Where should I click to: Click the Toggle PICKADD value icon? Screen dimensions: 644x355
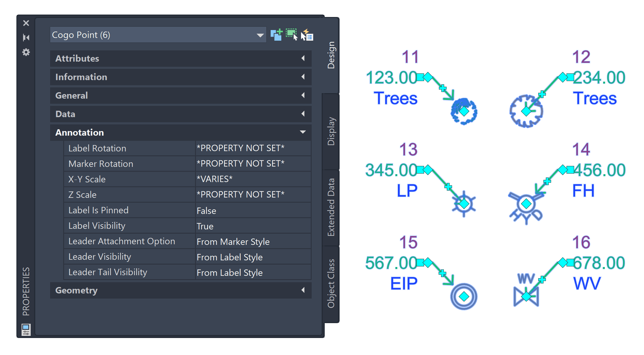click(276, 35)
